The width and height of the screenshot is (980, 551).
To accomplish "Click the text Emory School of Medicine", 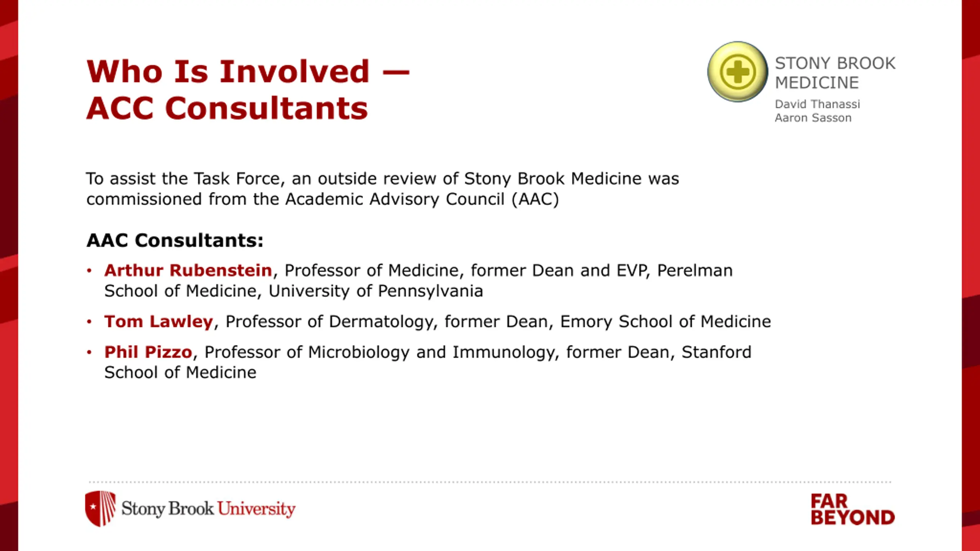I will [665, 321].
